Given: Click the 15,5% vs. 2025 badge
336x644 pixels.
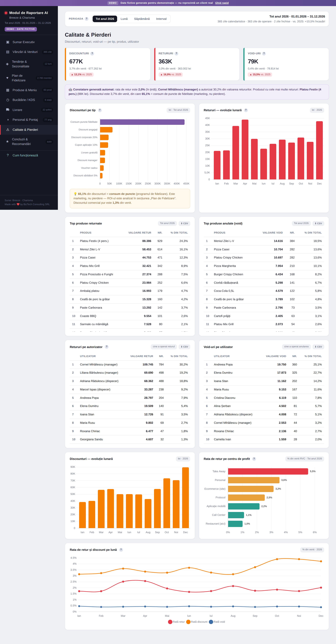Looking at the screenshot, I should [x=260, y=74].
